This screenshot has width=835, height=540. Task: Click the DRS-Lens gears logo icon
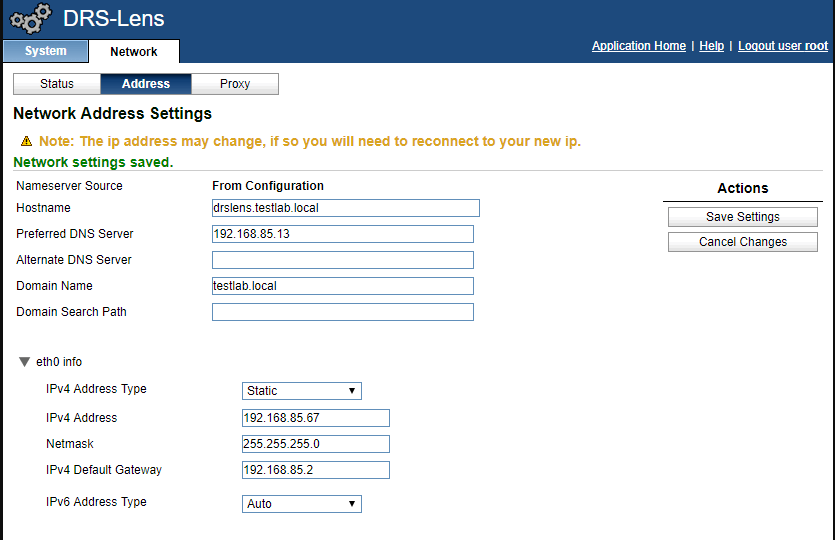[31, 19]
